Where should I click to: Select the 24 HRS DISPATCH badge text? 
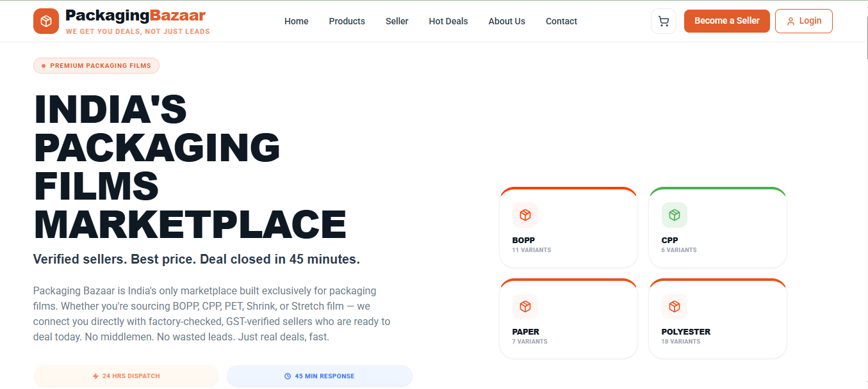(131, 376)
